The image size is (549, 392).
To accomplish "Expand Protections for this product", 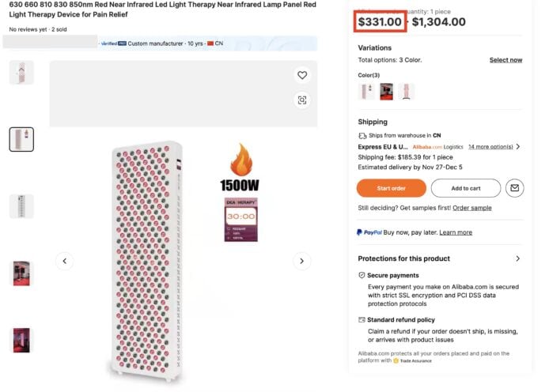I will [x=517, y=258].
